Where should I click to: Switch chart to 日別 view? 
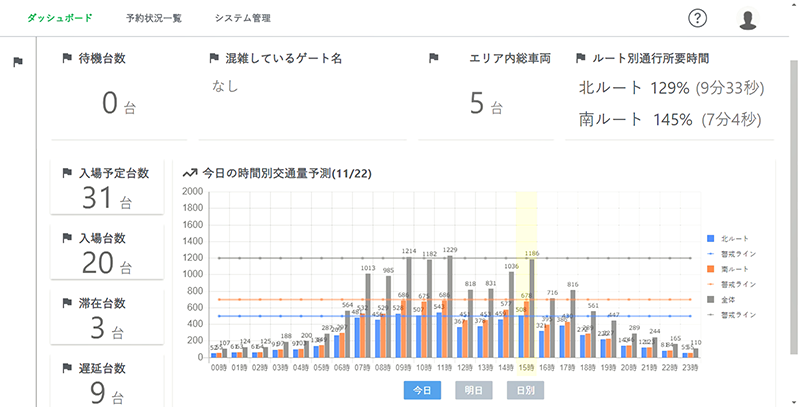[525, 390]
